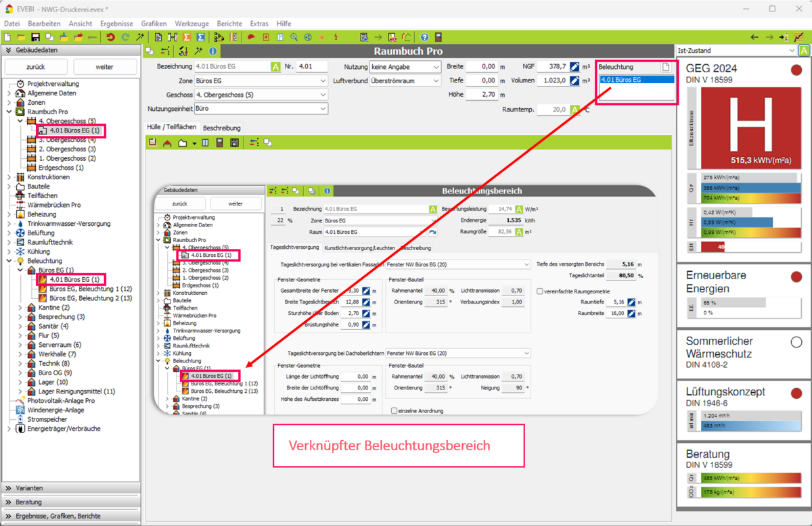
Task: Click the blue info icon beside Raumbuch Pro
Action: (212, 51)
